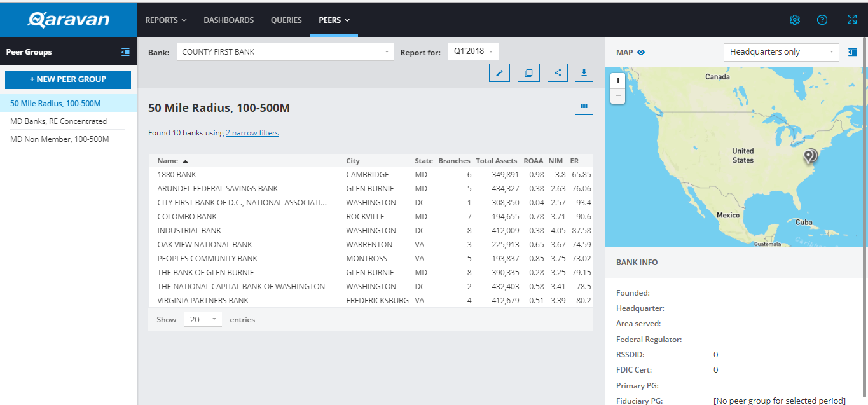Select VIRGINIA PARTNERS BANK row
This screenshot has width=868, height=405.
[x=371, y=300]
